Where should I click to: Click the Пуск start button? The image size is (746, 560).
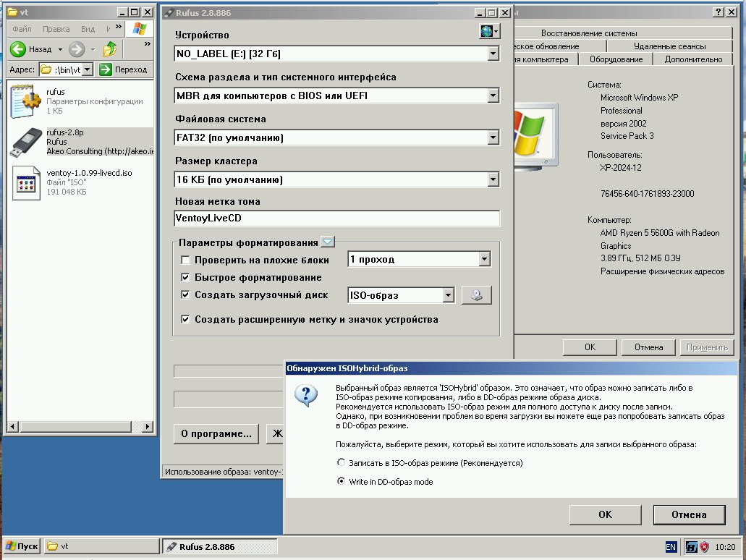pos(22,547)
